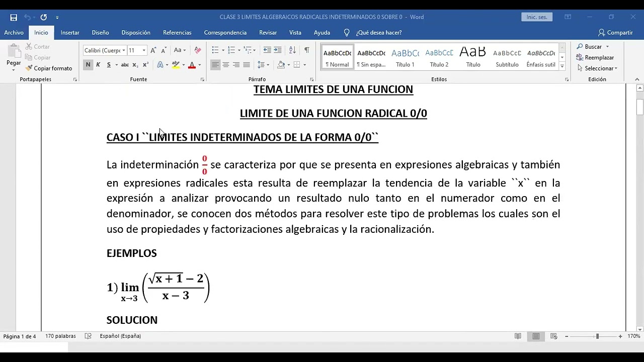The height and width of the screenshot is (362, 644).
Task: Align text left
Action: tap(215, 65)
